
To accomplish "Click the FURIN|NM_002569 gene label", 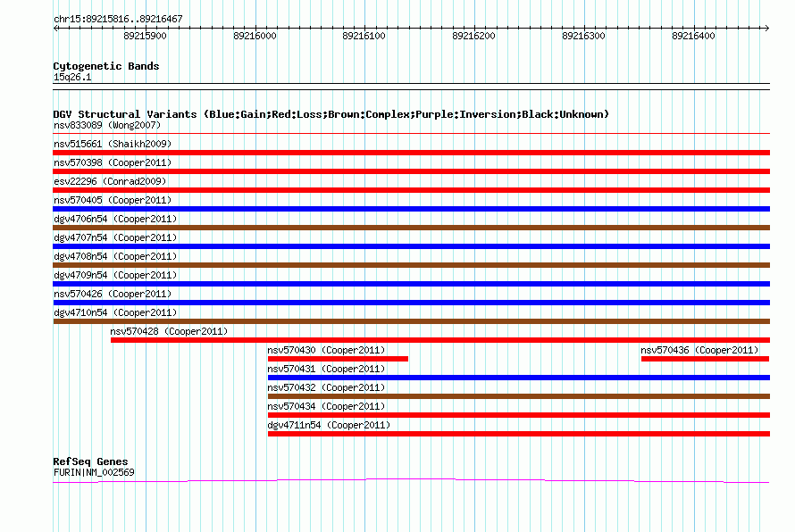I will (x=94, y=472).
